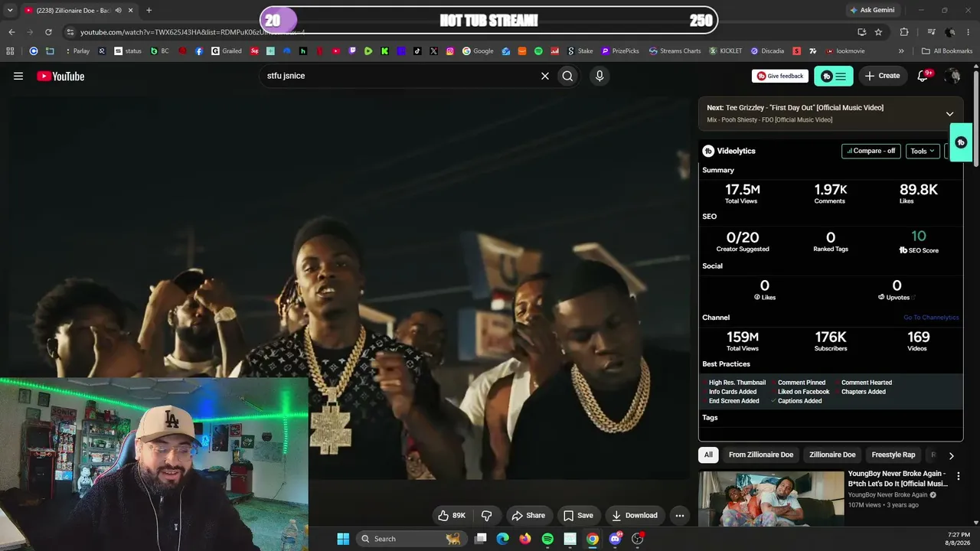Open the floating TubeBuddy side tab
This screenshot has height=551, width=980.
click(x=961, y=142)
